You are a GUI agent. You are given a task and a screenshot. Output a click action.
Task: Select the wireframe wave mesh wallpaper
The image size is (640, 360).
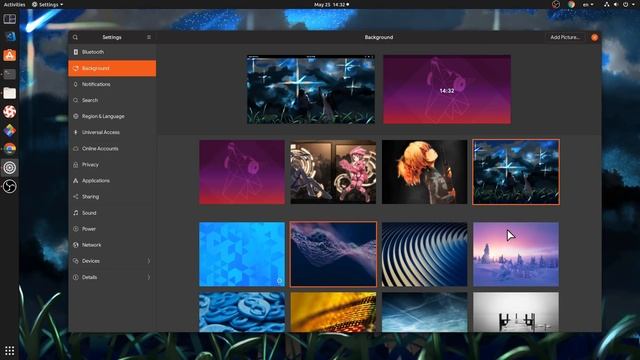[x=333, y=254]
